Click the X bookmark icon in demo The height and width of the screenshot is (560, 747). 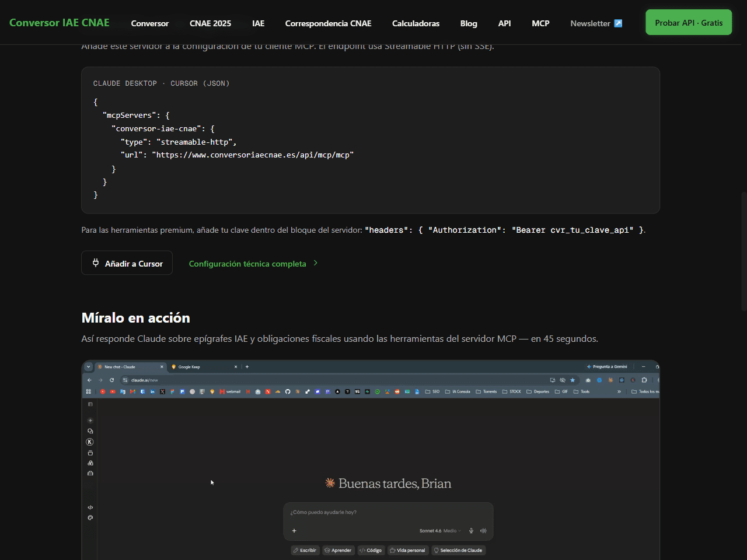pos(162,391)
